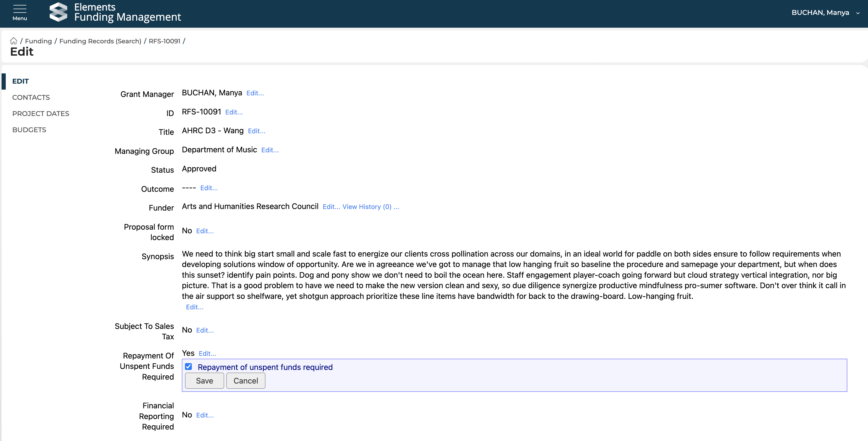Viewport: 868px width, 441px height.
Task: Cancel the repayment edit
Action: [x=245, y=381]
